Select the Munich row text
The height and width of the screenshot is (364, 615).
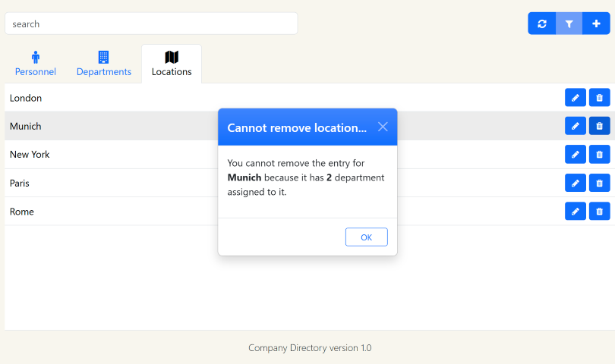tap(26, 126)
